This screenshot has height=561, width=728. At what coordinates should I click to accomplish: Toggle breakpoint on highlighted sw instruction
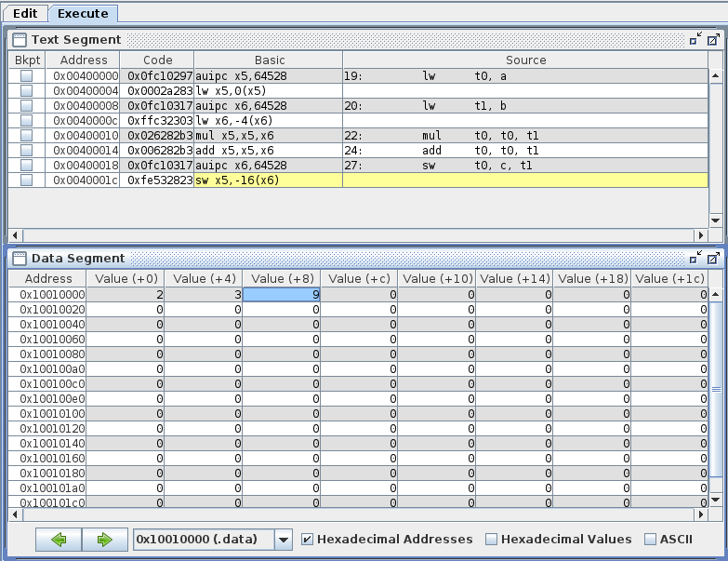click(x=26, y=180)
